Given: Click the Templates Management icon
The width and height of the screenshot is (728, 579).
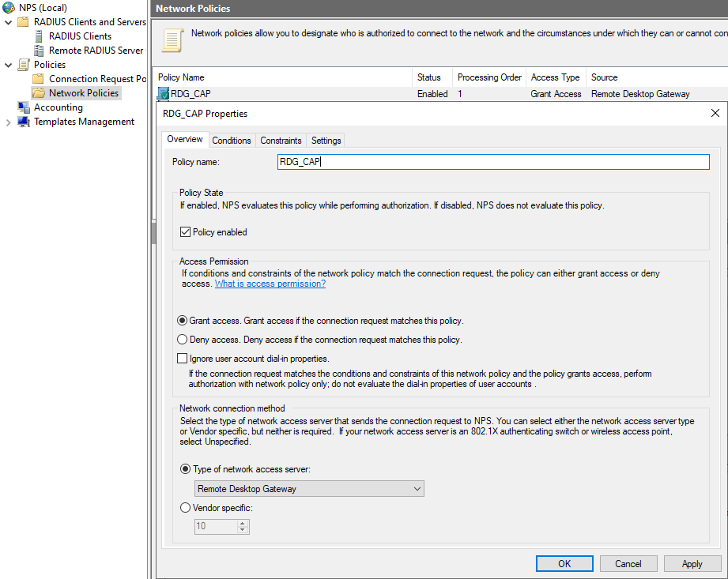Looking at the screenshot, I should 24,122.
